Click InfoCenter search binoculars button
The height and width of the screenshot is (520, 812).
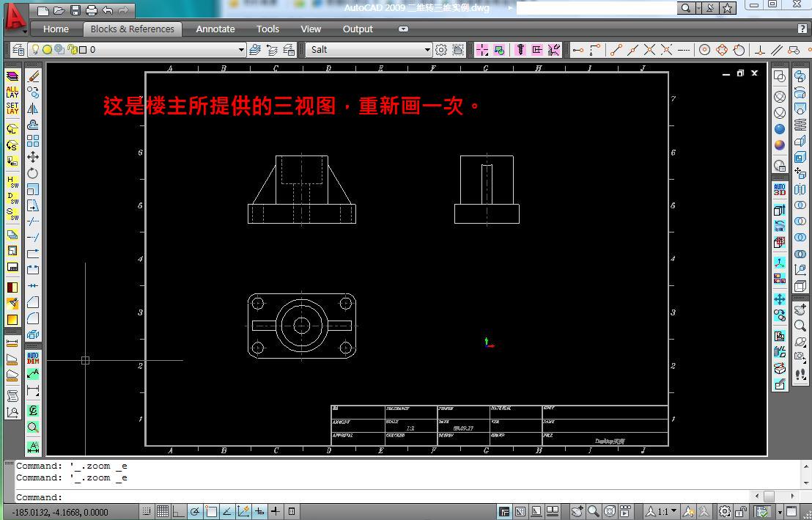point(685,8)
